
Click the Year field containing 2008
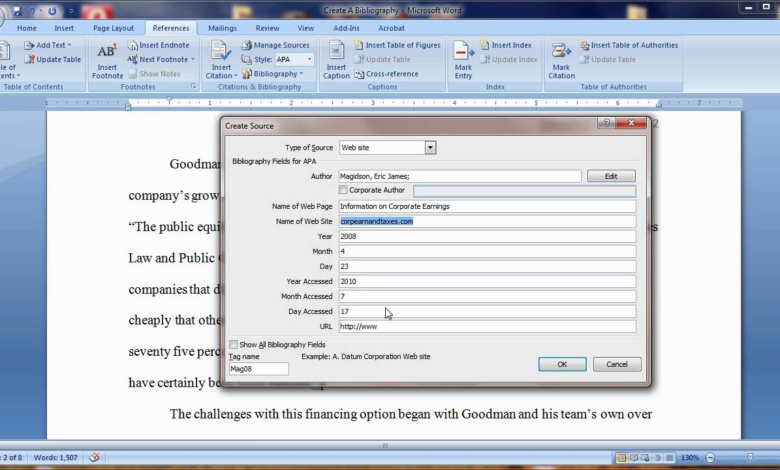point(488,236)
